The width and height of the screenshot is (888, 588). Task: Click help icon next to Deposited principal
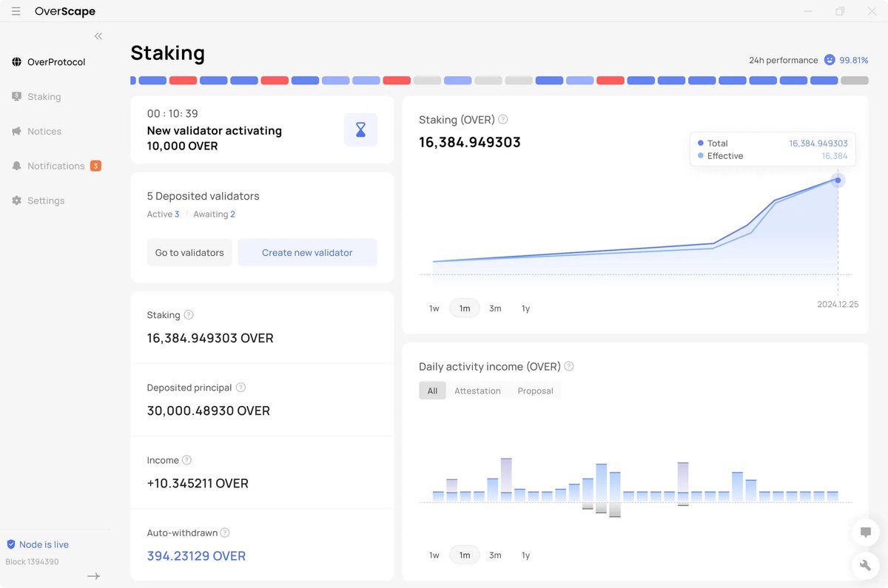click(x=240, y=388)
